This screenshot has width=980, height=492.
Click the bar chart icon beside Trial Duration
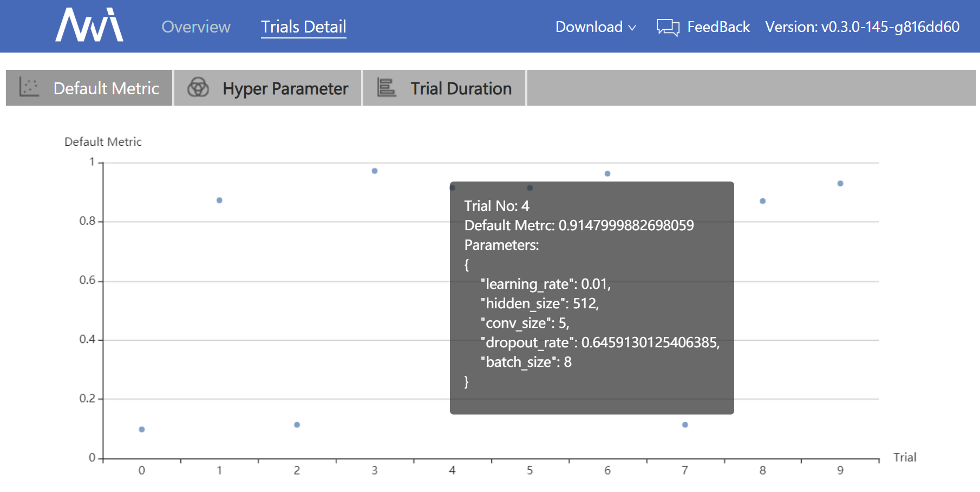pos(386,87)
